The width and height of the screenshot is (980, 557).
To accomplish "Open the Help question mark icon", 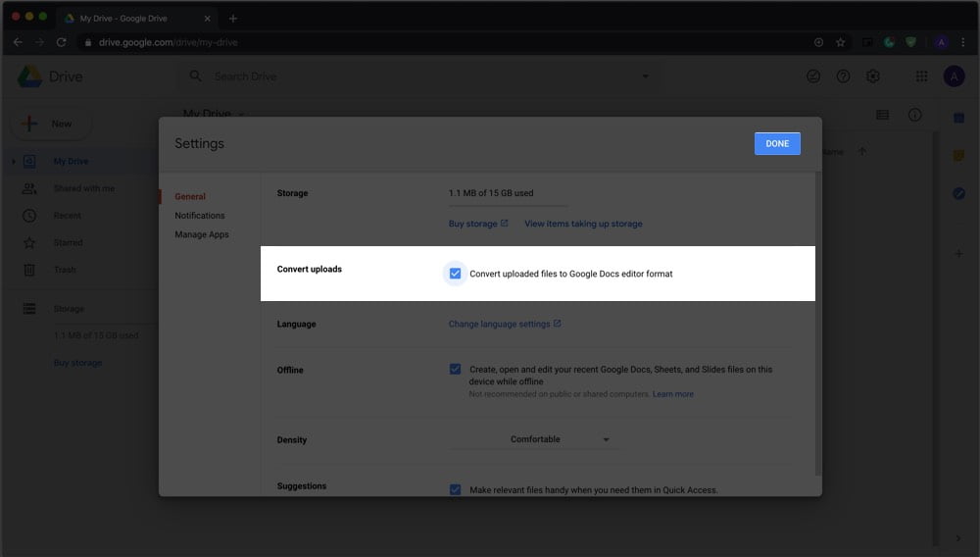I will pyautogui.click(x=843, y=76).
